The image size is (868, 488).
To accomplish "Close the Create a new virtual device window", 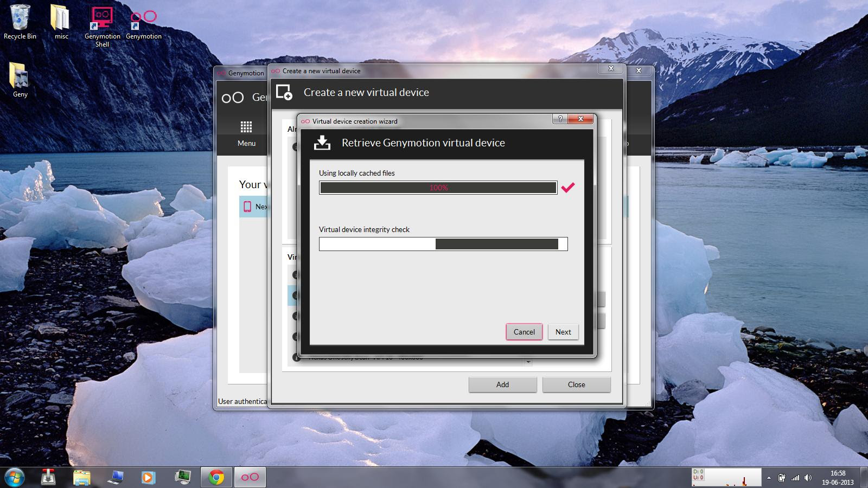I will (611, 69).
